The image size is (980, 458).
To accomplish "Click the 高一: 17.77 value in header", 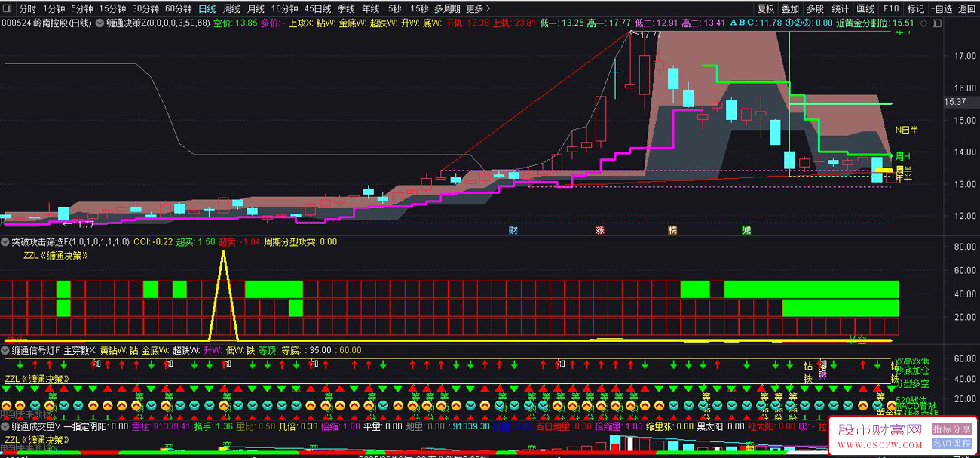I will pos(609,23).
